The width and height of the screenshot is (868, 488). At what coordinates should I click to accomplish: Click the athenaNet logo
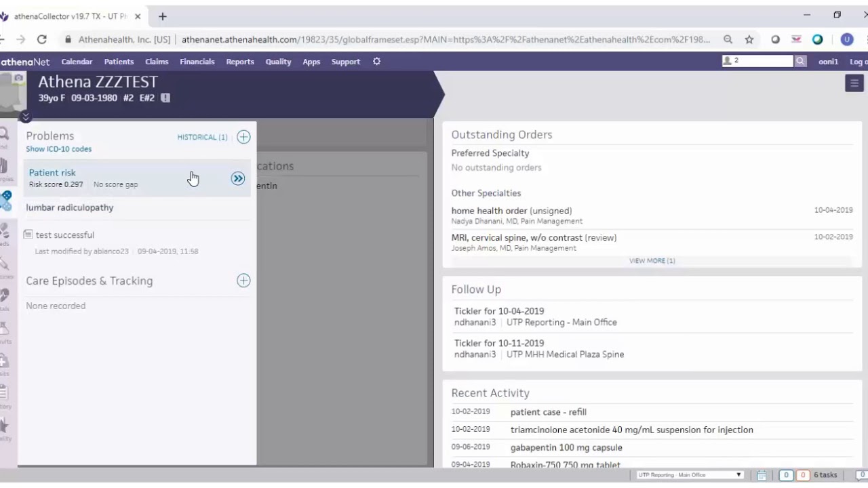pos(25,62)
